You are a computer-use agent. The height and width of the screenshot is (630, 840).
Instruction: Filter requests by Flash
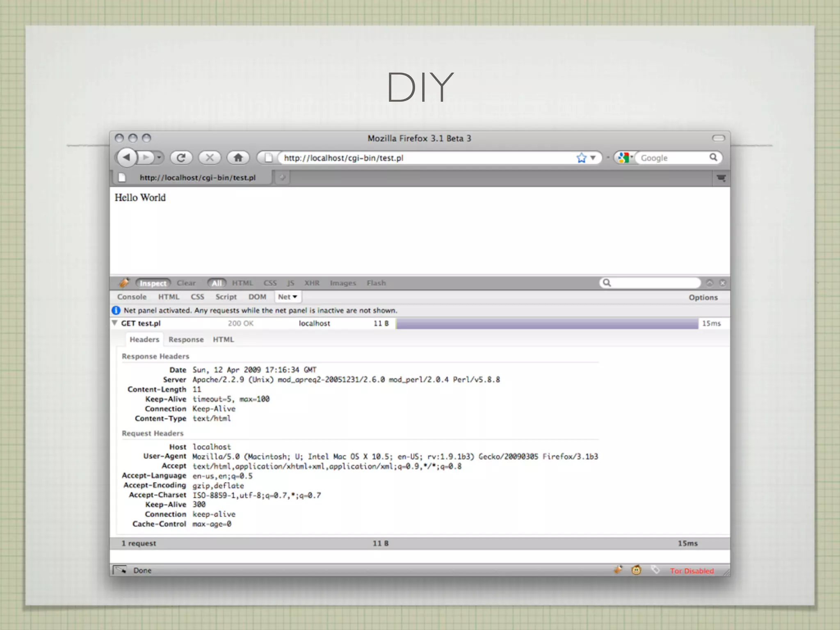[x=376, y=283]
